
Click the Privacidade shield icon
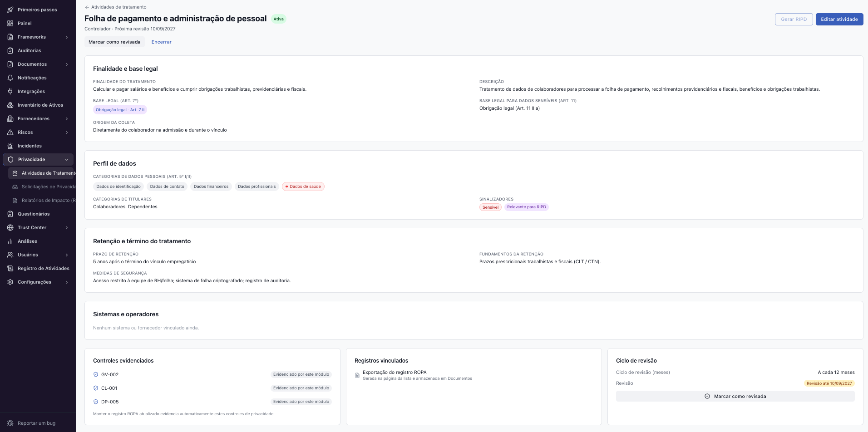click(11, 159)
